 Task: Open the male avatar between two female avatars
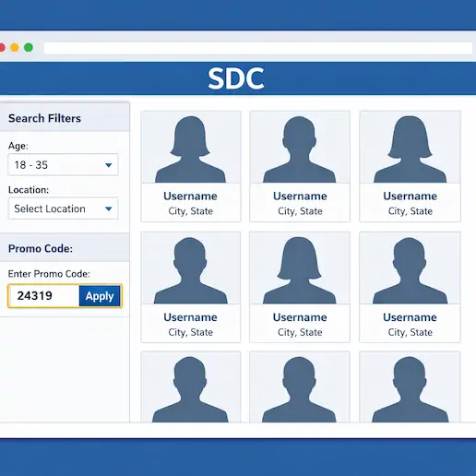[x=300, y=149]
